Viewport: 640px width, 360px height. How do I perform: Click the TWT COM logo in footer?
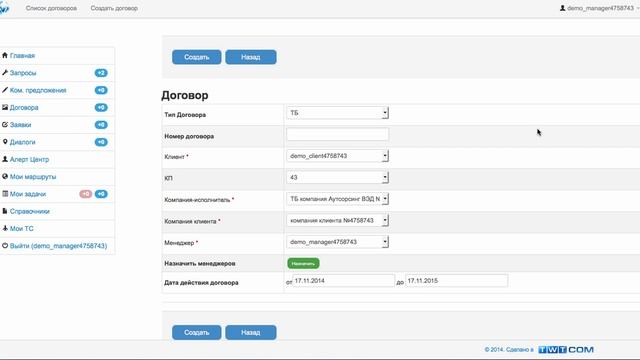coord(566,349)
